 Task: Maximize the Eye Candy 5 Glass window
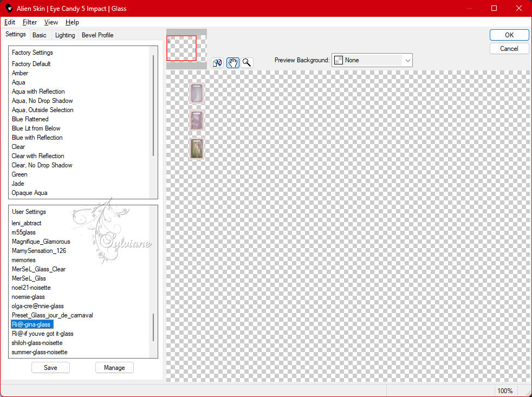[494, 8]
